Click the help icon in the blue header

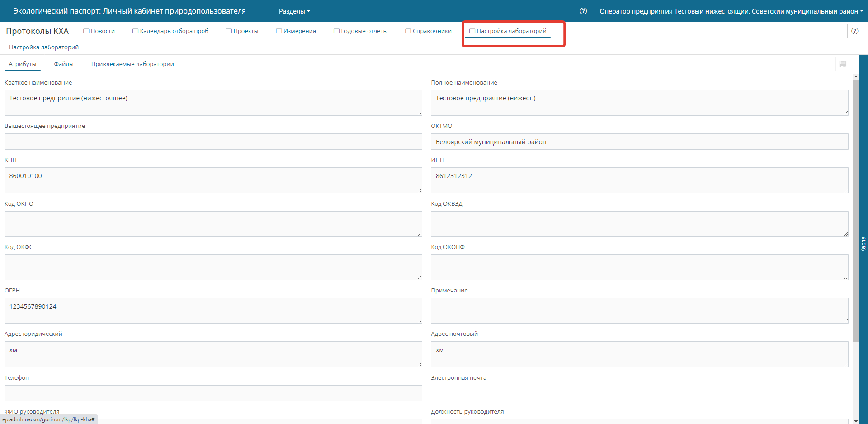coord(583,11)
